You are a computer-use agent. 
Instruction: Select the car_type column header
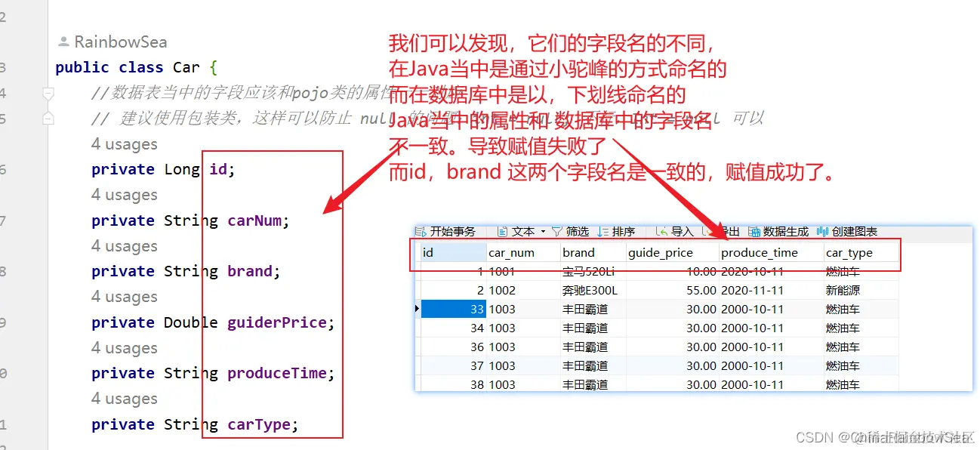861,252
